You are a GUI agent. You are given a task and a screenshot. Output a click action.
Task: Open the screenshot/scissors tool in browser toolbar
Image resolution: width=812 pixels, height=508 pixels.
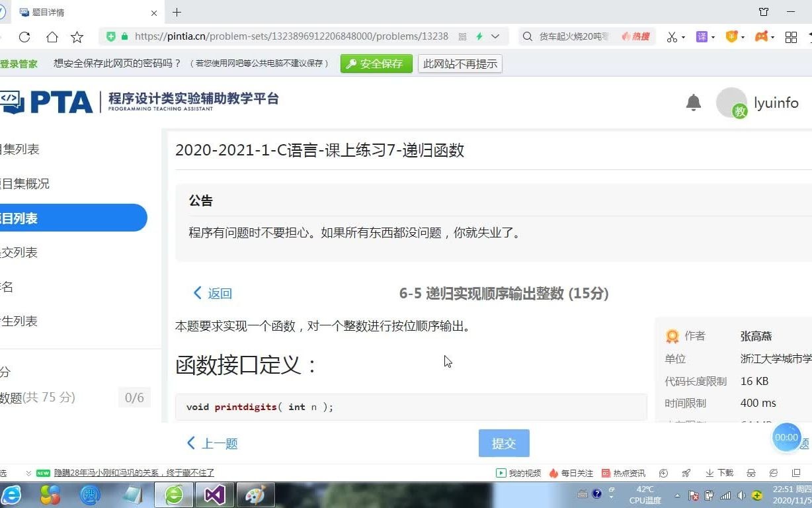pos(672,36)
